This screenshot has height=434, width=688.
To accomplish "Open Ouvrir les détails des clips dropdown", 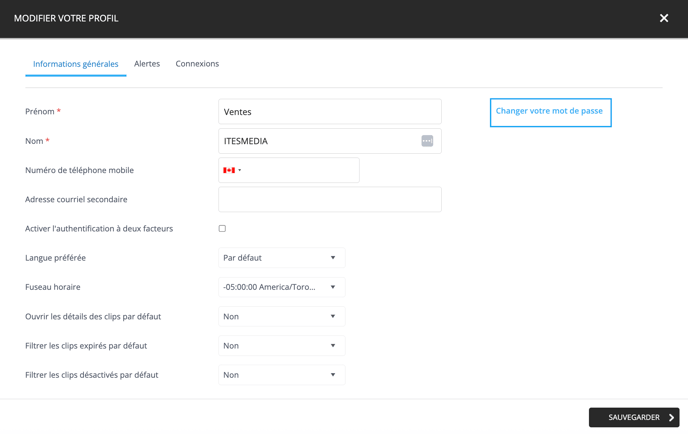I will pyautogui.click(x=282, y=316).
